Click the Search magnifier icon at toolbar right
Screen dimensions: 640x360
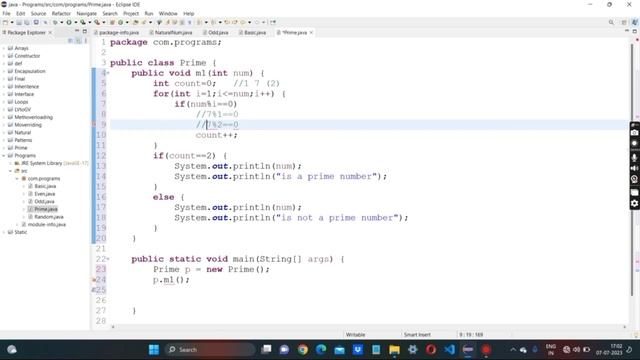pyautogui.click(x=611, y=22)
